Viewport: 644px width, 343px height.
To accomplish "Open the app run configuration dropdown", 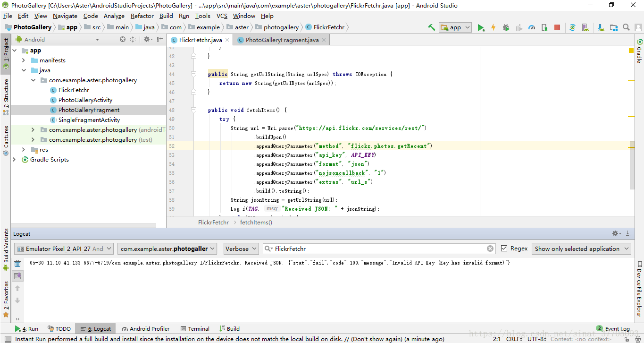I will click(x=455, y=27).
